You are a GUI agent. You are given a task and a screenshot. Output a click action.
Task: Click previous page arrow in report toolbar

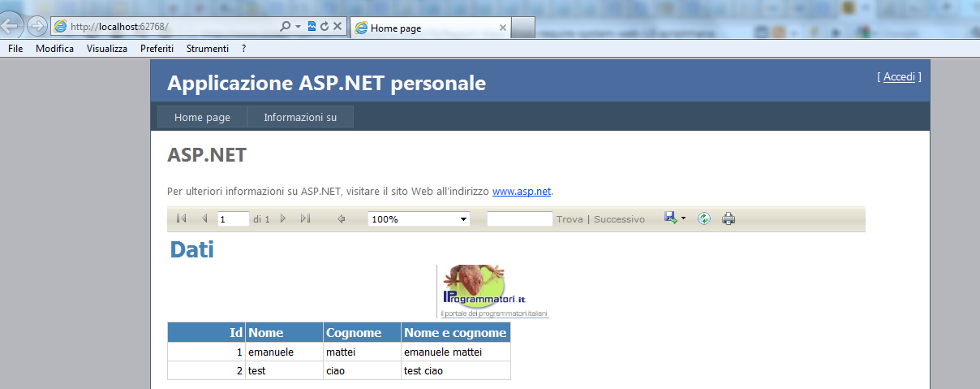204,218
